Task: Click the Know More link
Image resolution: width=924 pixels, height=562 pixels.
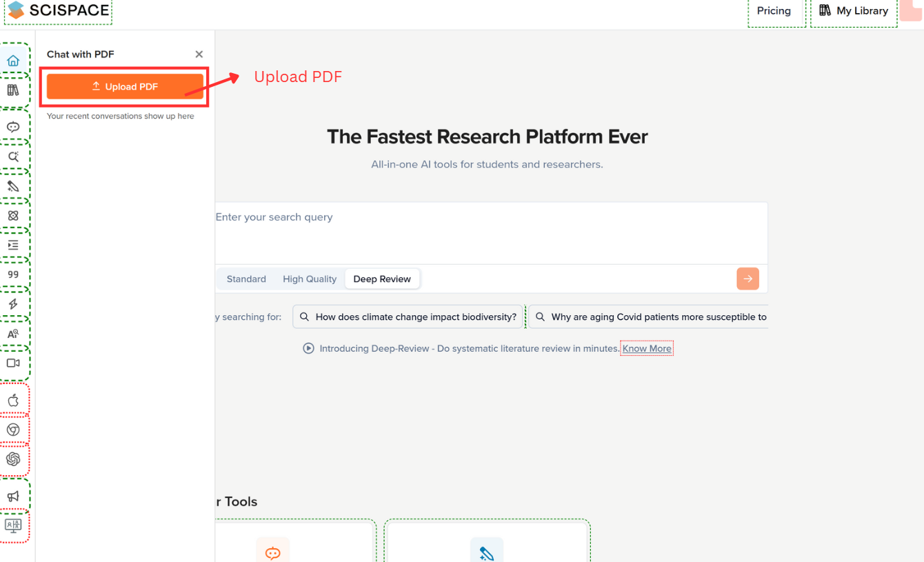Action: [x=647, y=348]
